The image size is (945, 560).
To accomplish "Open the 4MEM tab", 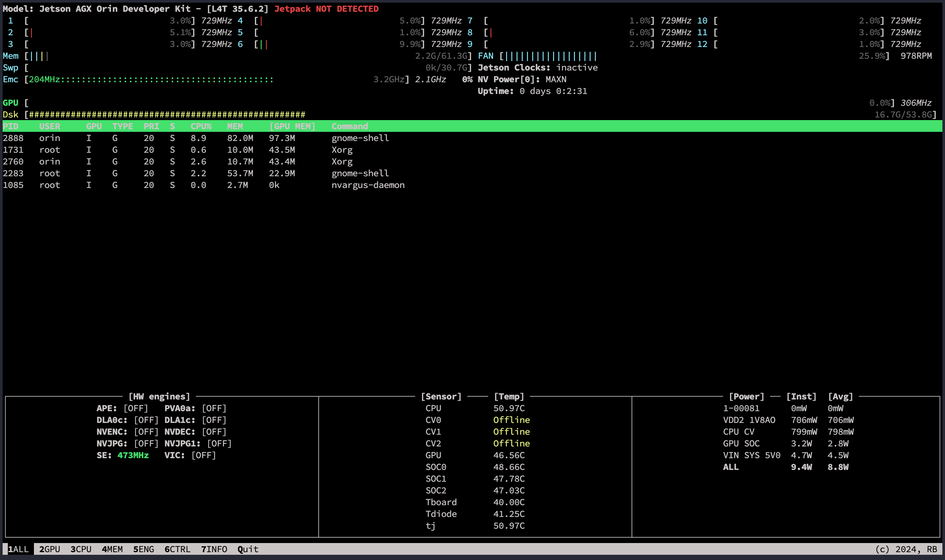I will tap(112, 549).
